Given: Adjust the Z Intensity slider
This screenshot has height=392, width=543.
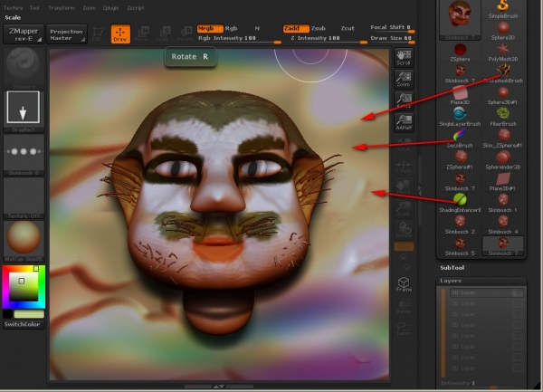Looking at the screenshot, I should (x=327, y=39).
